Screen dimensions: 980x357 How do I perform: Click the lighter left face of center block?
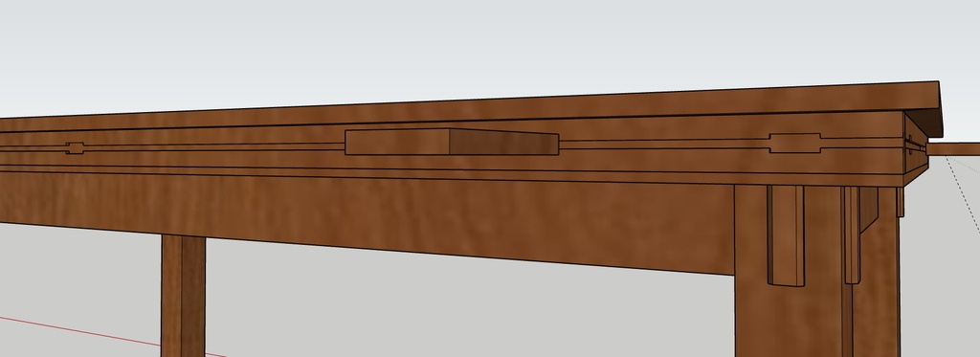pos(397,142)
